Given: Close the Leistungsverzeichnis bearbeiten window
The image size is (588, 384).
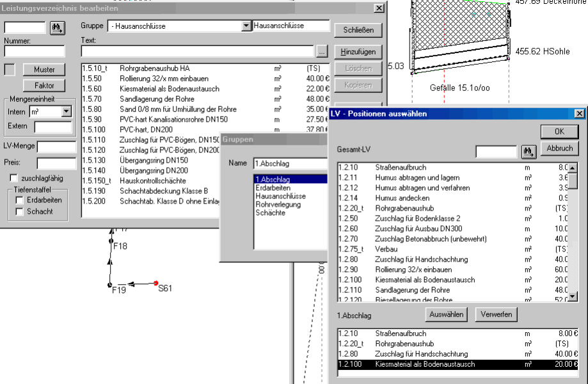Looking at the screenshot, I should click(379, 8).
